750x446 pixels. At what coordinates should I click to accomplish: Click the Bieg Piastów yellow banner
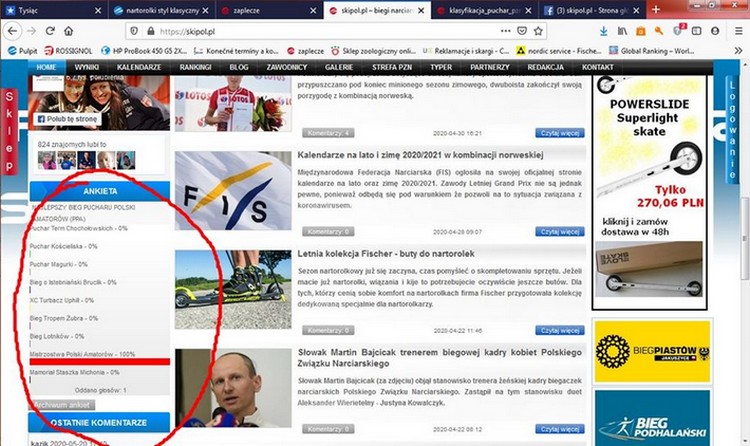point(652,352)
